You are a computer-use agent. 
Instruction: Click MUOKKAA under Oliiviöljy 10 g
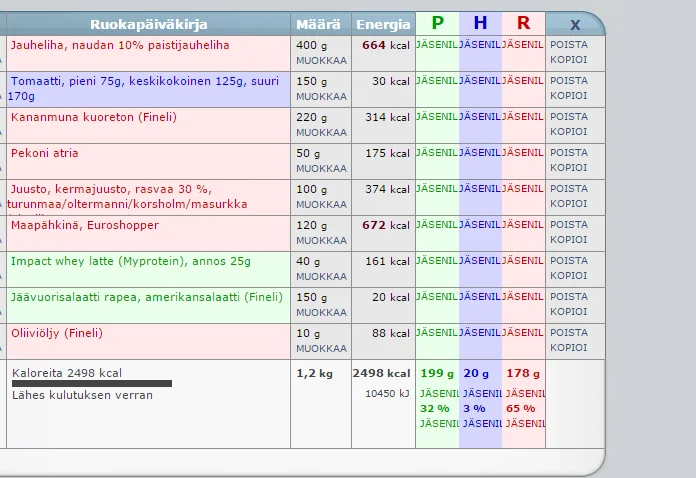pyautogui.click(x=321, y=348)
